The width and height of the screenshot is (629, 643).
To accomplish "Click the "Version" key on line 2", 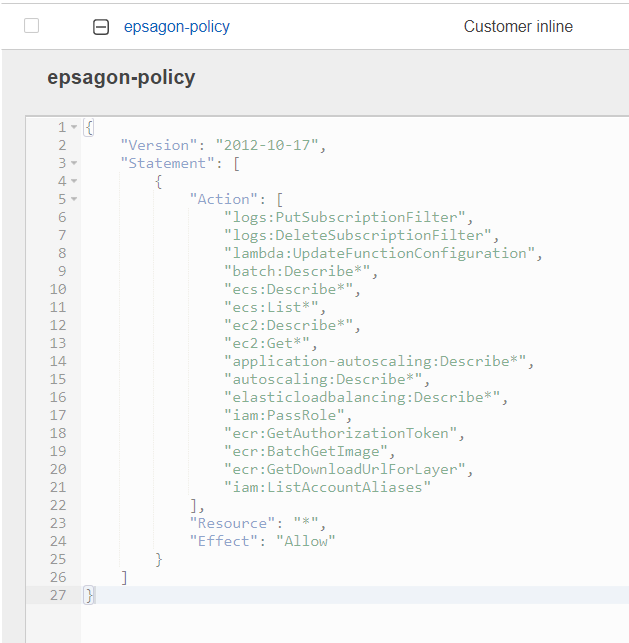I will 159,146.
